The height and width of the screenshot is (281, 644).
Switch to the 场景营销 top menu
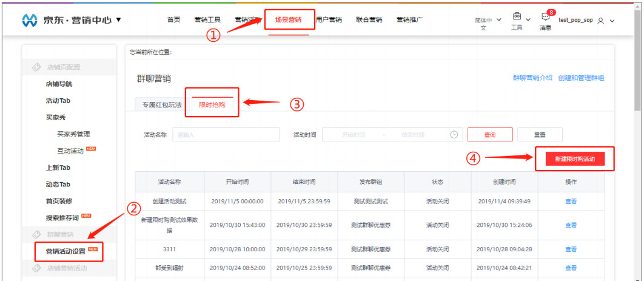(290, 20)
